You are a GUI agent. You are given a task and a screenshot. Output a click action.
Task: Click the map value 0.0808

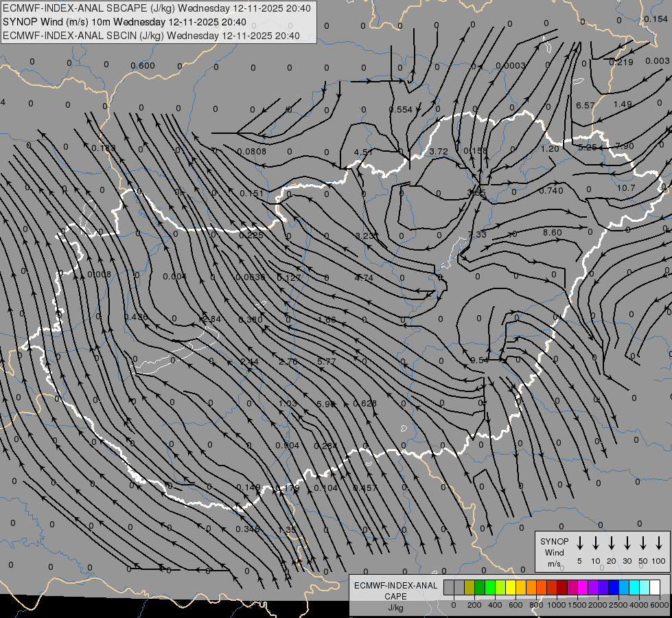point(252,152)
